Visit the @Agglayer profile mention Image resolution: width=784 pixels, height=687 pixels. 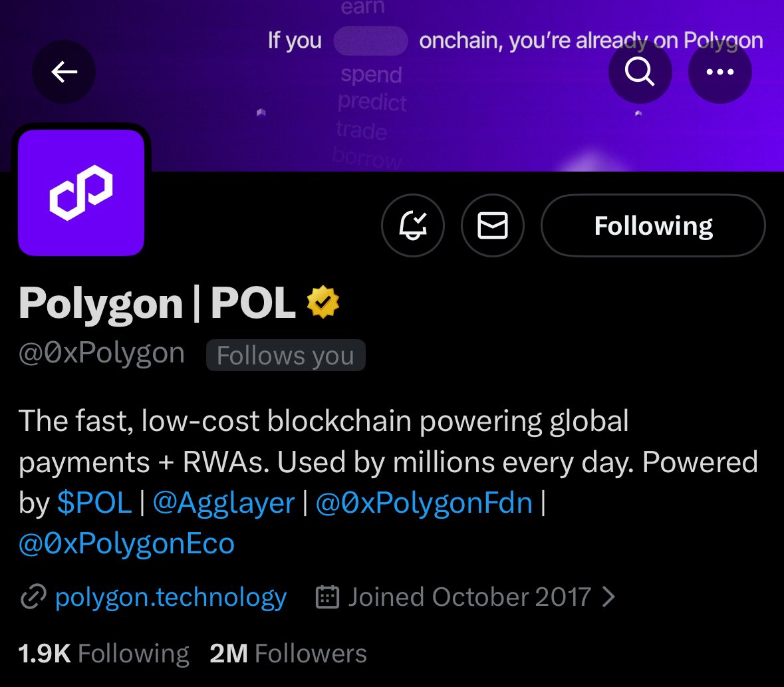[x=223, y=503]
